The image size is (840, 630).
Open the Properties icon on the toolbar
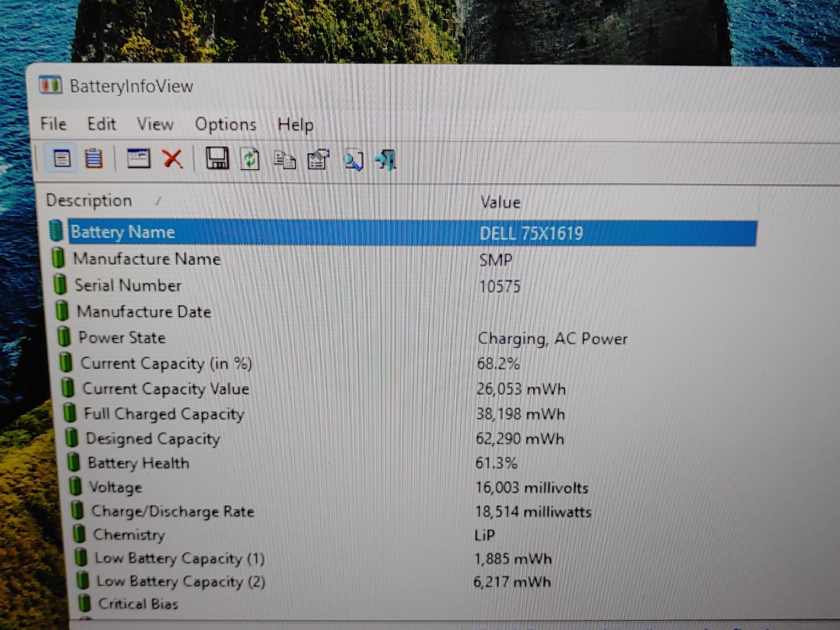tap(317, 159)
